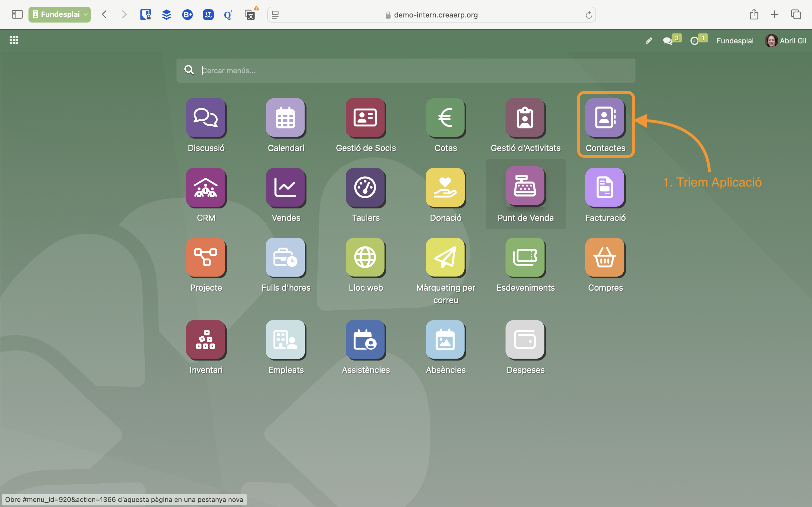Open the Taulers dashboard app
The width and height of the screenshot is (812, 507).
click(365, 187)
